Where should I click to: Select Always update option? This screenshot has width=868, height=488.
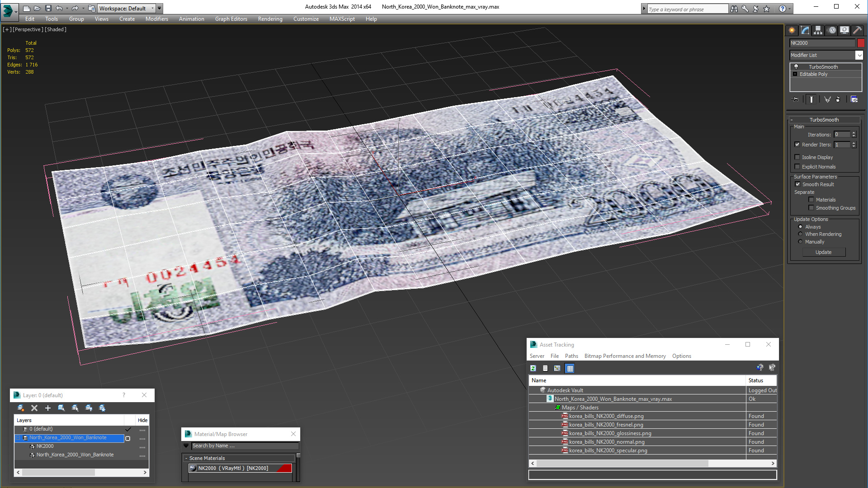click(x=801, y=227)
